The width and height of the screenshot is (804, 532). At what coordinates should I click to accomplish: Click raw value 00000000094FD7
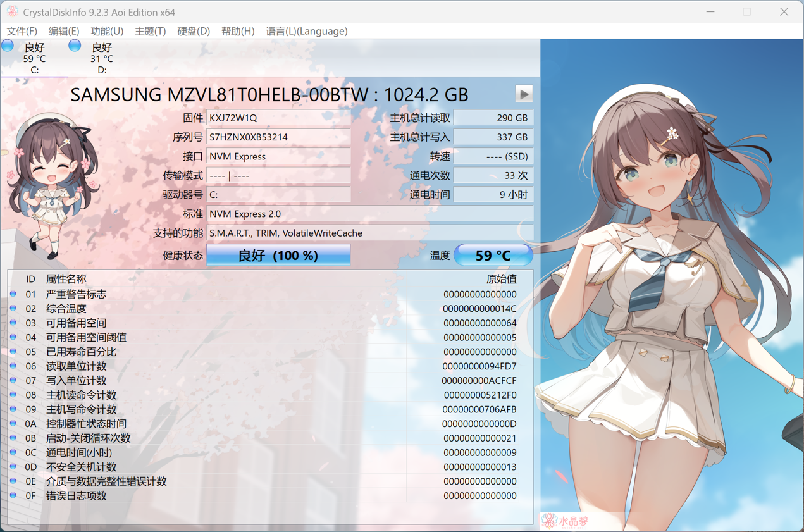tap(479, 366)
